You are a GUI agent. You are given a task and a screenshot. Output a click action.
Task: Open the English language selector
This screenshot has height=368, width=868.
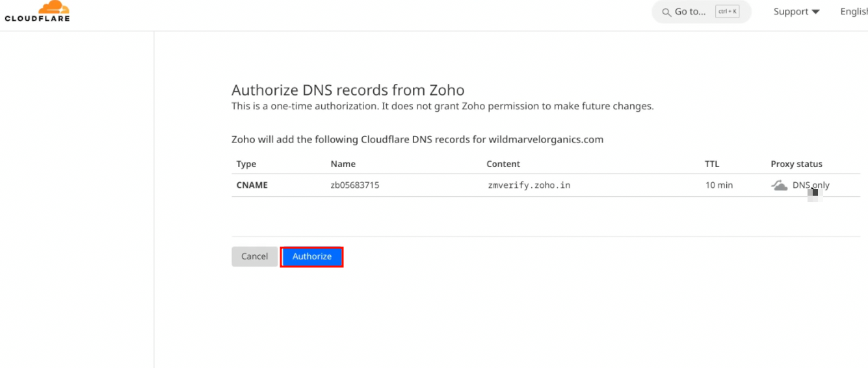[x=853, y=12]
